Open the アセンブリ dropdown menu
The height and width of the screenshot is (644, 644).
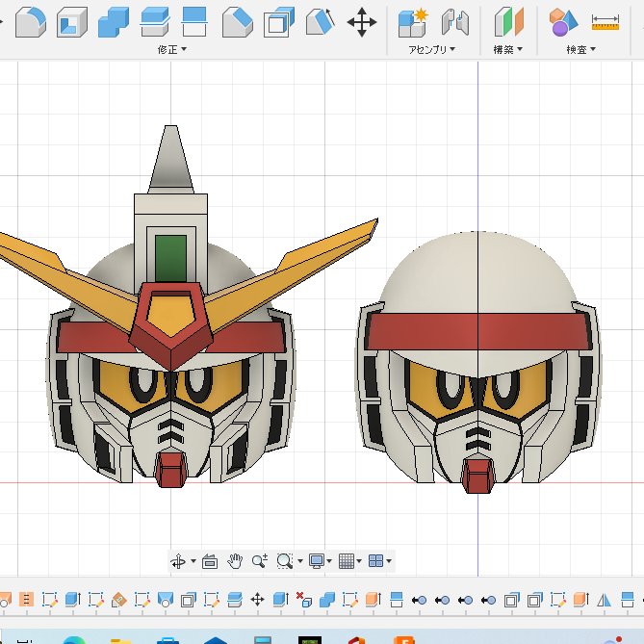point(431,50)
